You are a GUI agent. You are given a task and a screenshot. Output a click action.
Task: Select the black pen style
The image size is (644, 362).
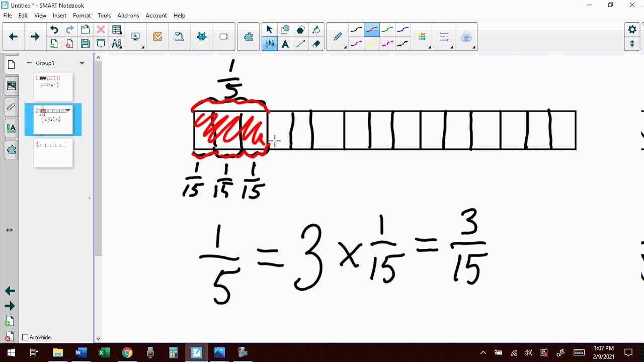356,30
